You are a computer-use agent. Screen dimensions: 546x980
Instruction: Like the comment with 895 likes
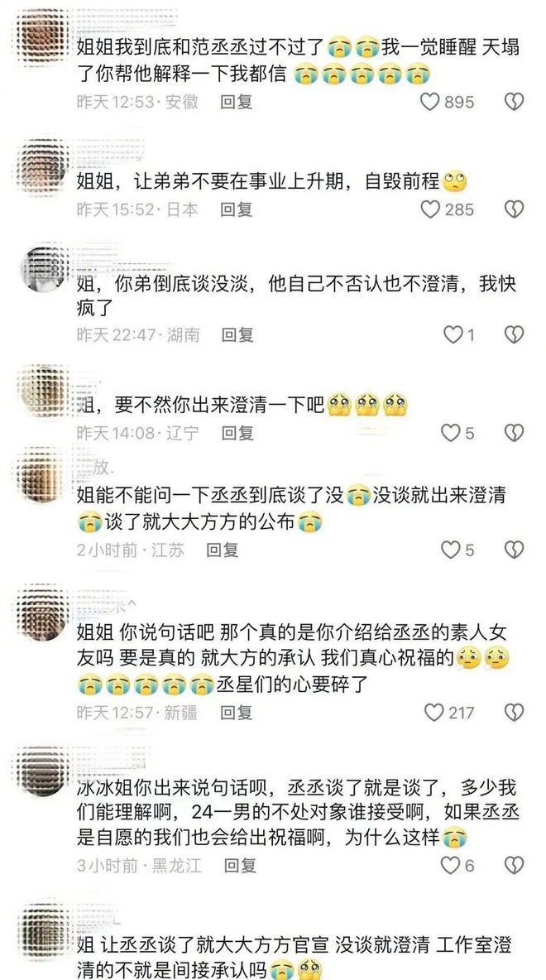[x=430, y=101]
